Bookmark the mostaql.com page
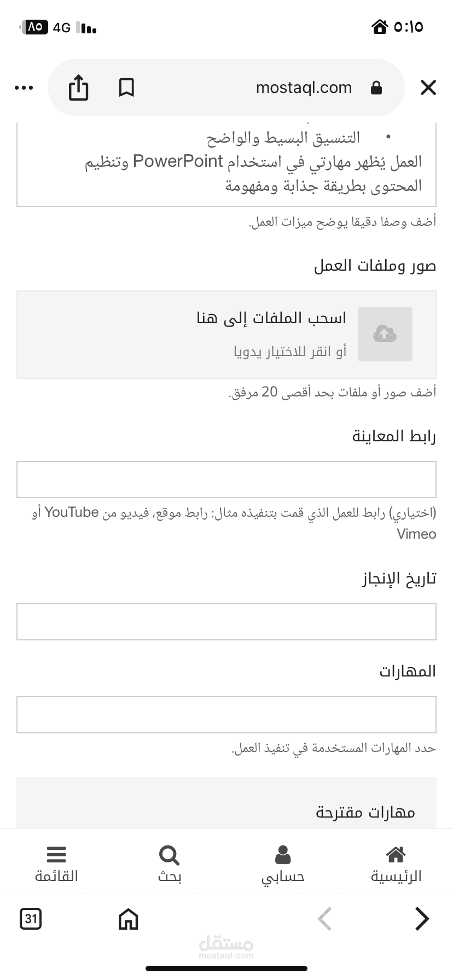This screenshot has height=980, width=453. click(x=126, y=87)
